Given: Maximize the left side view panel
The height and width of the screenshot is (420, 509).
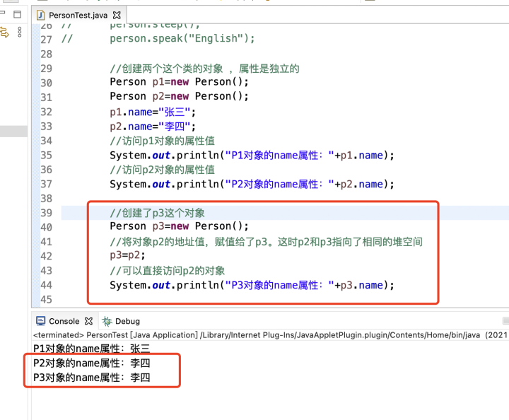Looking at the screenshot, I should click(17, 14).
